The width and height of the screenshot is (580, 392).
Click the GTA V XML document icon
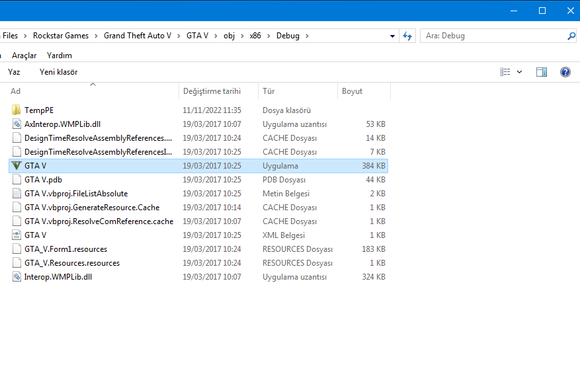17,235
